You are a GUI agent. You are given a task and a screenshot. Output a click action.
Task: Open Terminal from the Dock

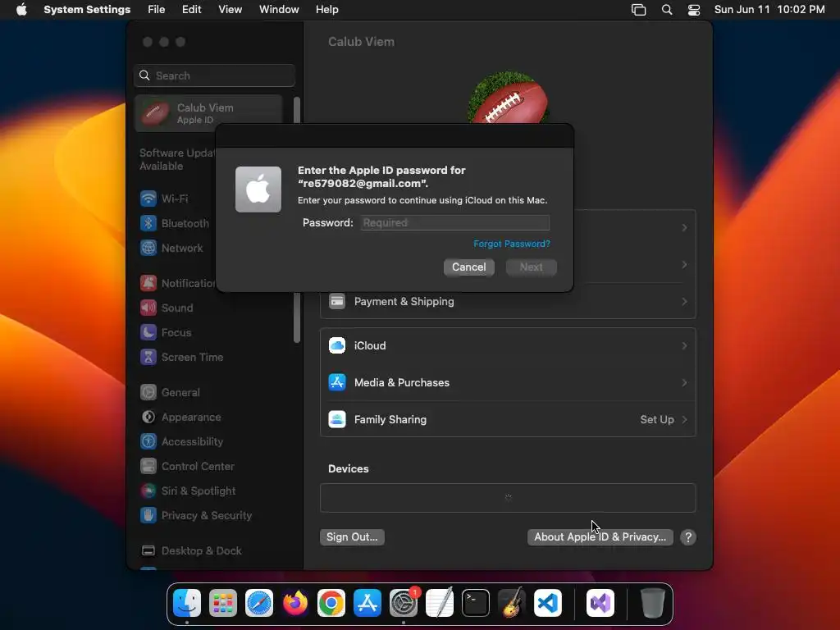(x=476, y=603)
